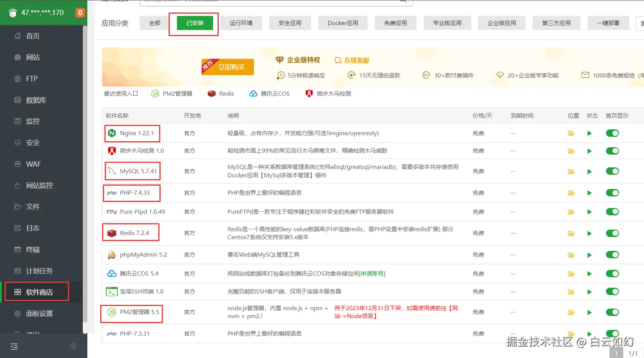Click the 宝塔SSH终端 terminal icon
644x358 pixels.
[111, 291]
